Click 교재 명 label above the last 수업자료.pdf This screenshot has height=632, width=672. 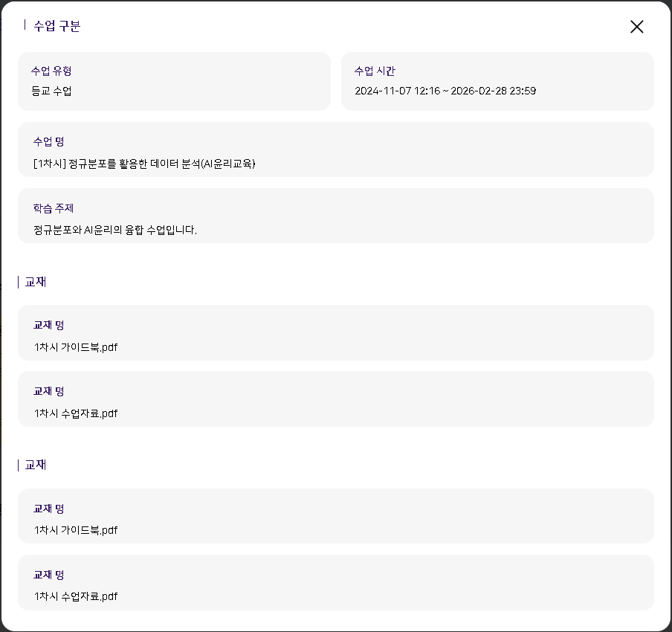pos(49,575)
